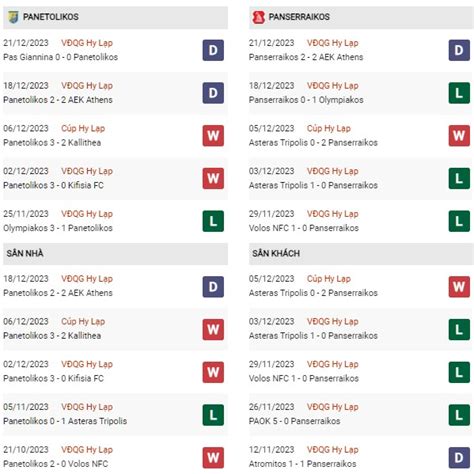Click the Panserraikos team crest icon
Screen dimensions: 474x474
(258, 17)
